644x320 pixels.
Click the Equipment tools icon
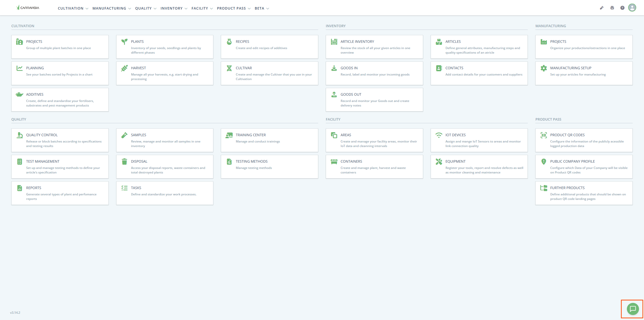439,162
